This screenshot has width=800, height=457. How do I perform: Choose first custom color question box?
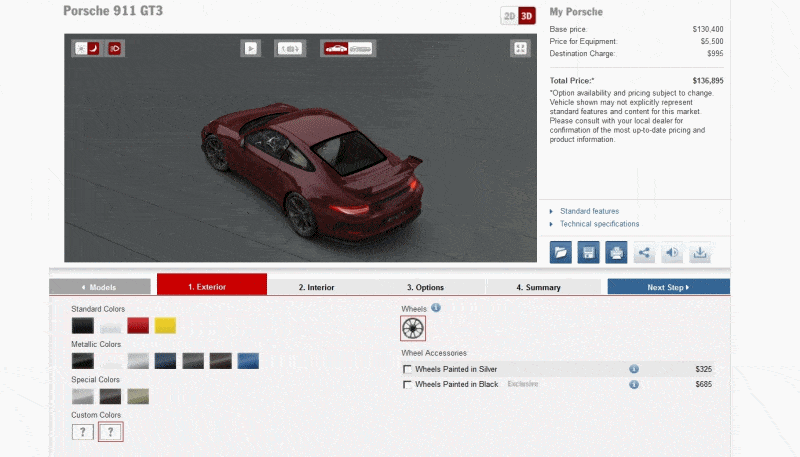[x=83, y=431]
